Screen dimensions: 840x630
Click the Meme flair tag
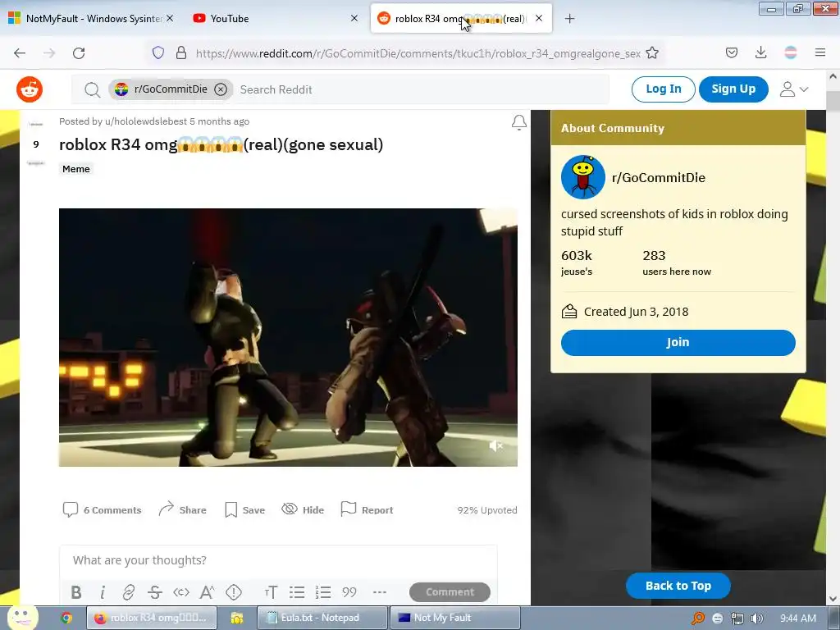[76, 169]
